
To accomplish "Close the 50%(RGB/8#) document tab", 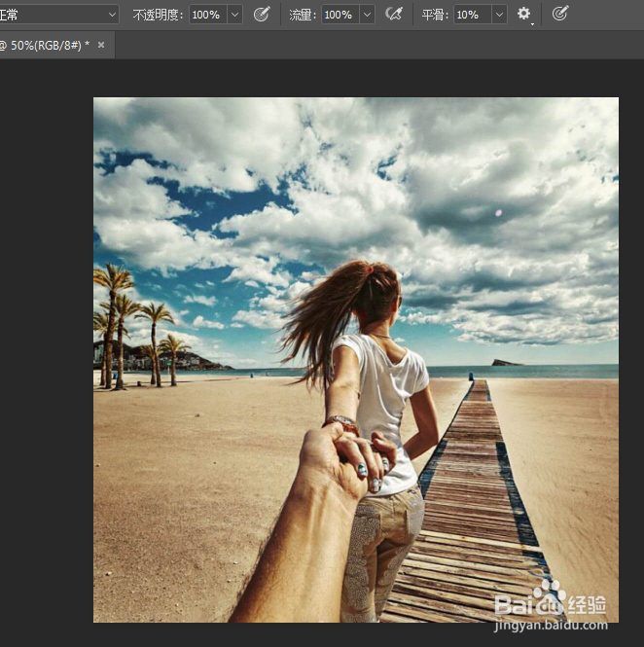I will [x=101, y=45].
